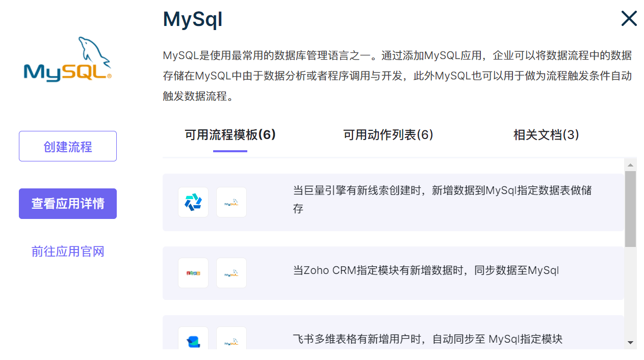Select template 当巨量引擎有新线索创建时
This screenshot has height=360, width=644.
(393, 202)
